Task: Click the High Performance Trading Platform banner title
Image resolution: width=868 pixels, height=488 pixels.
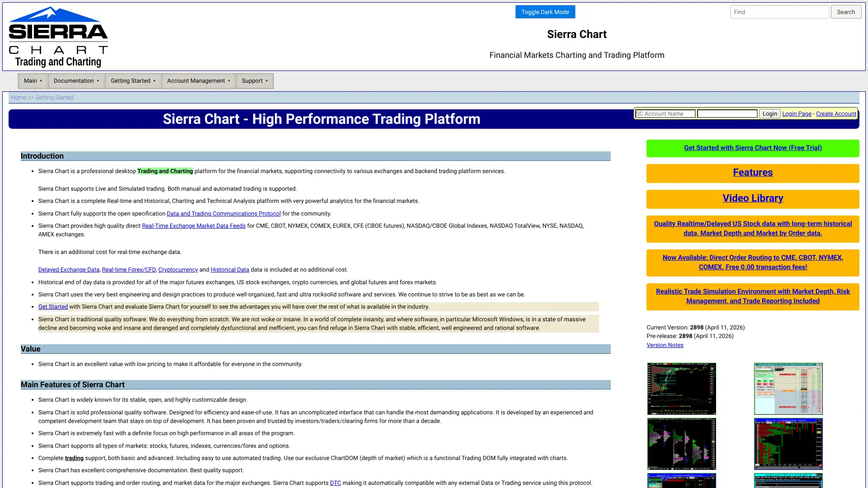Action: coord(321,119)
